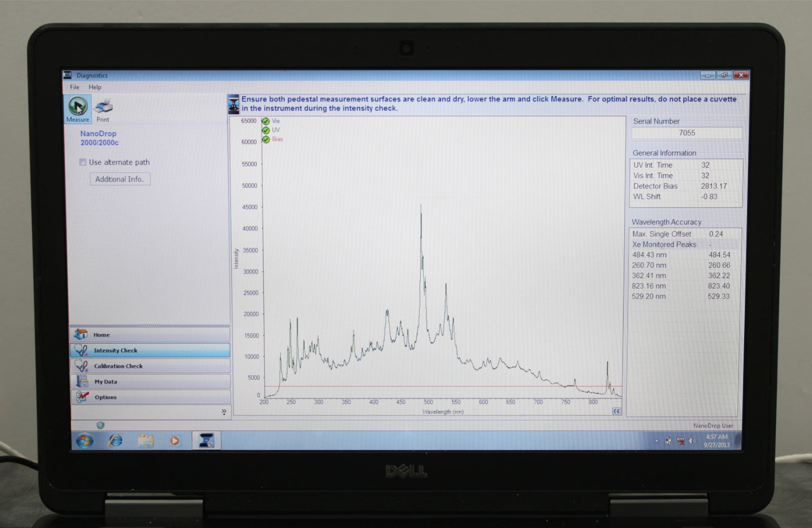Click the NanoDrop User status text
Viewport: 812px width, 528px height.
(713, 426)
